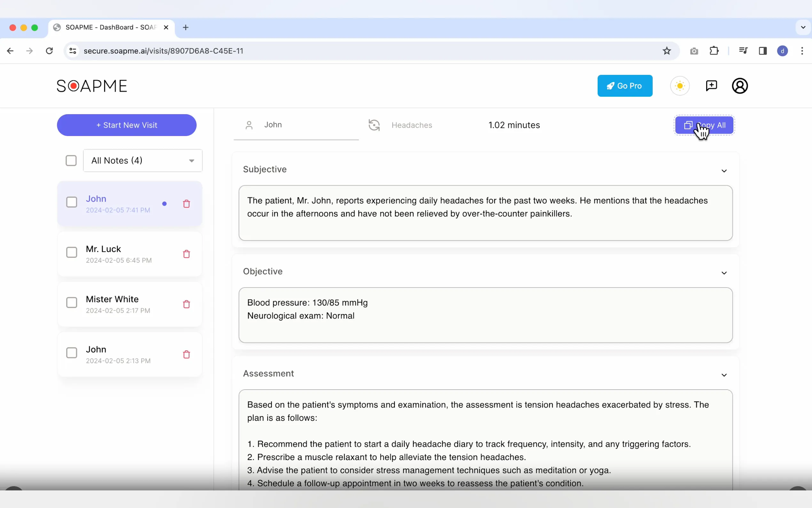Screen dimensions: 812x508
Task: Open the browser extensions puzzle icon
Action: tap(714, 51)
